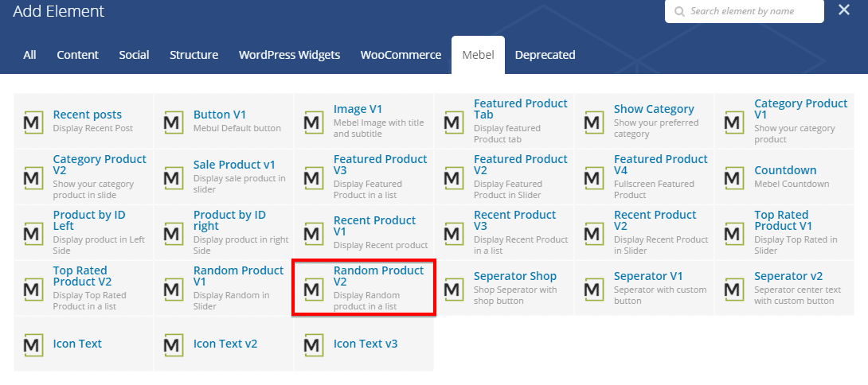The height and width of the screenshot is (385, 868).
Task: Click the M icon beside Product by ID Left
Action: (x=33, y=233)
